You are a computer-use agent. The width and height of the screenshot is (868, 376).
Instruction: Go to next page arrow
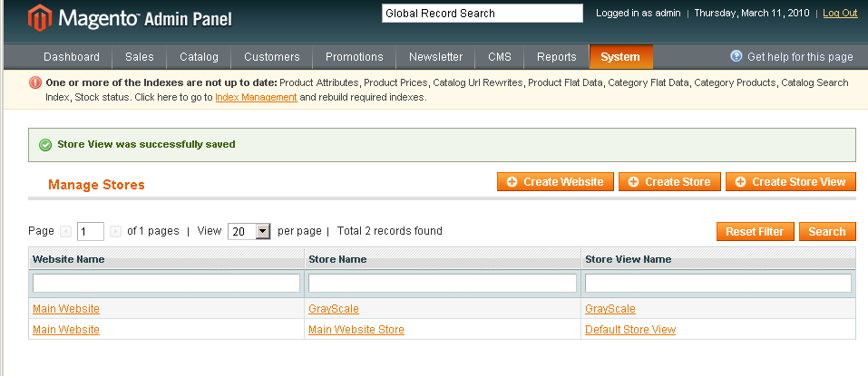click(x=116, y=232)
